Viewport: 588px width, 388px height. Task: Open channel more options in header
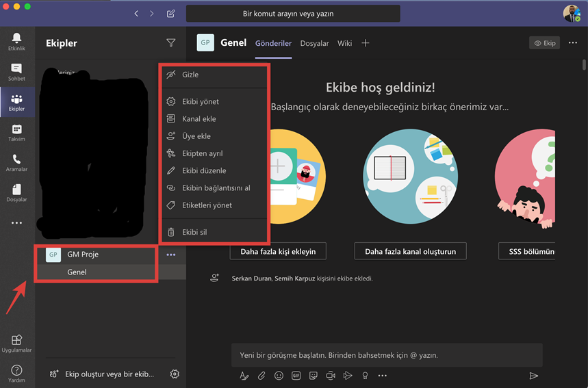(573, 42)
